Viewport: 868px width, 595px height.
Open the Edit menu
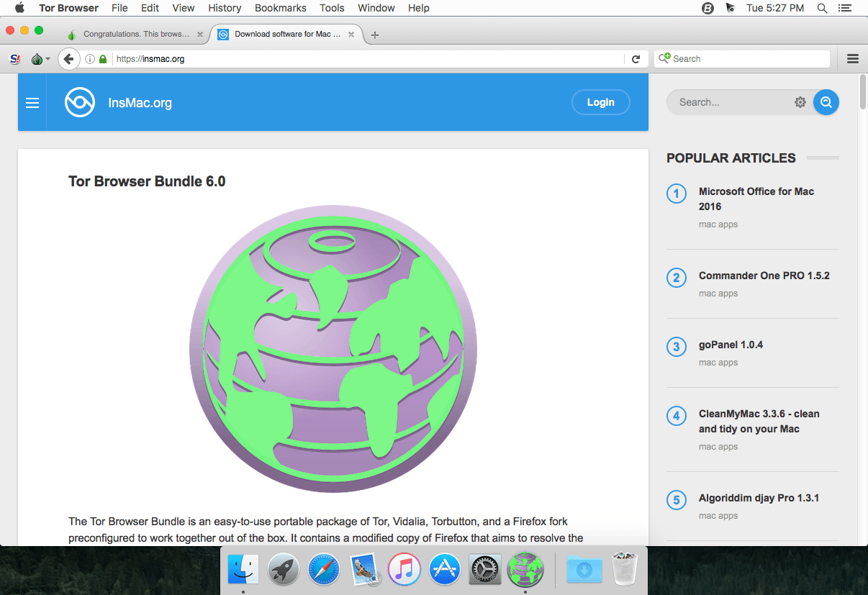tap(150, 8)
